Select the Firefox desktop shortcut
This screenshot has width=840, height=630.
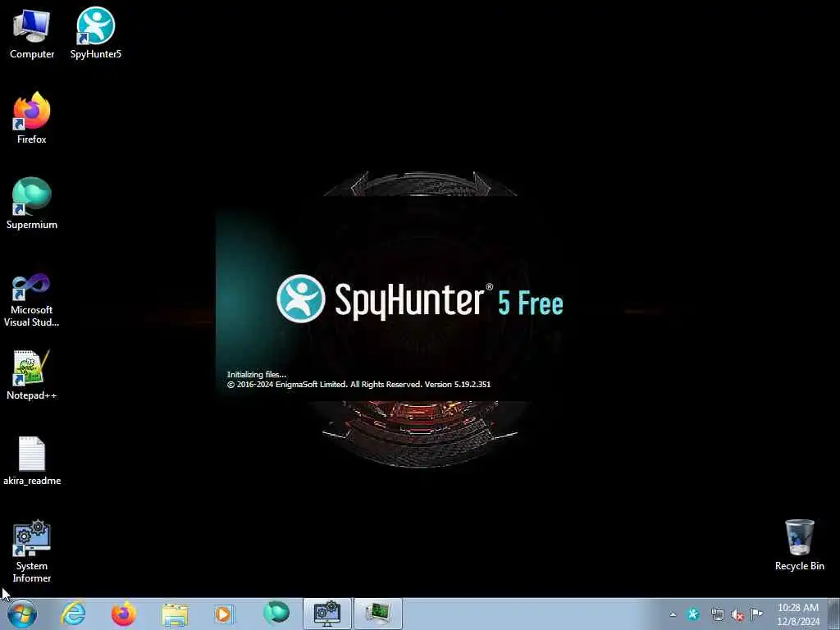pos(32,118)
